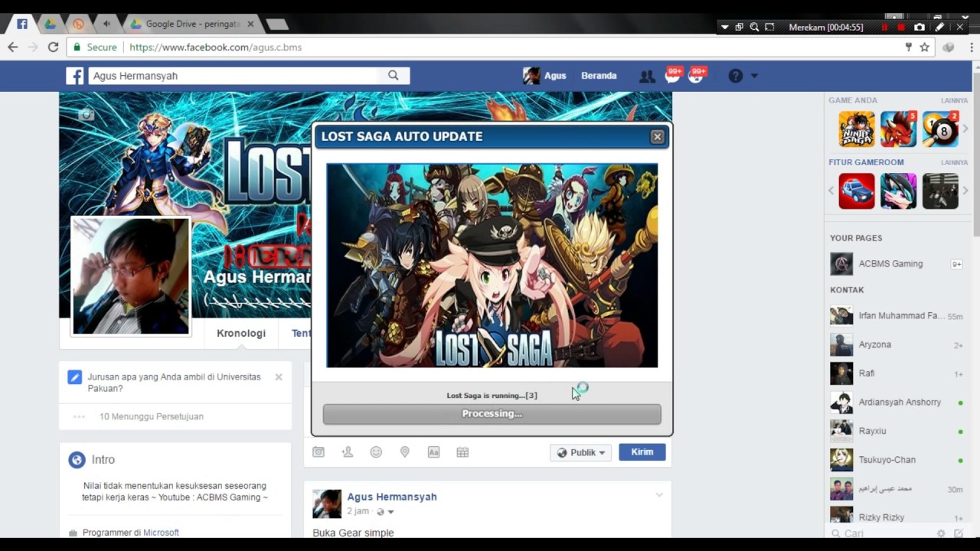Go to Facebook home via logo
The image size is (980, 551).
pos(74,76)
